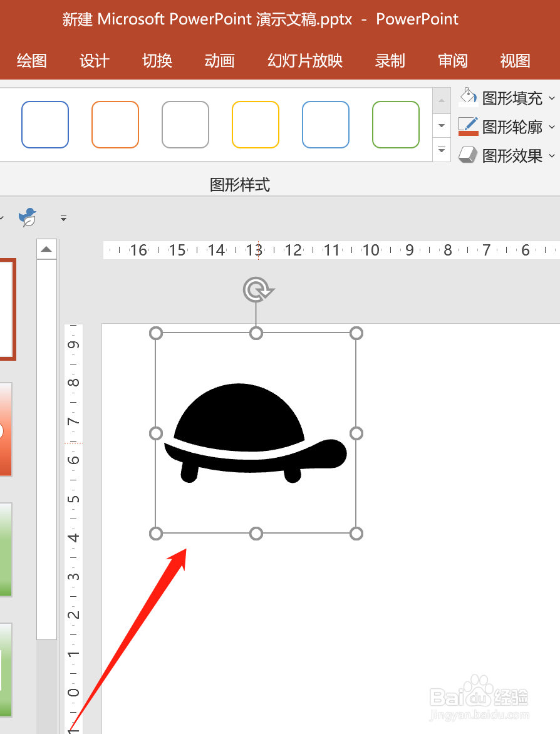This screenshot has width=560, height=734.
Task: Apply the yellow outline shape style
Action: tap(256, 125)
